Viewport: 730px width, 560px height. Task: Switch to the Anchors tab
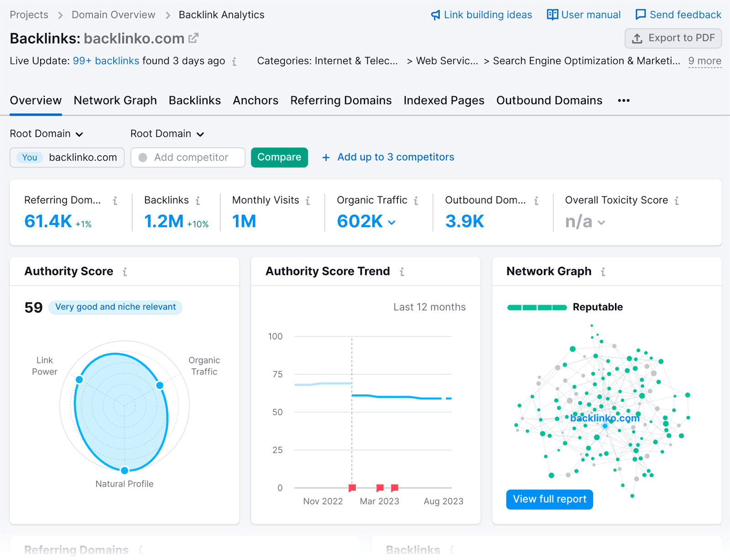point(255,100)
